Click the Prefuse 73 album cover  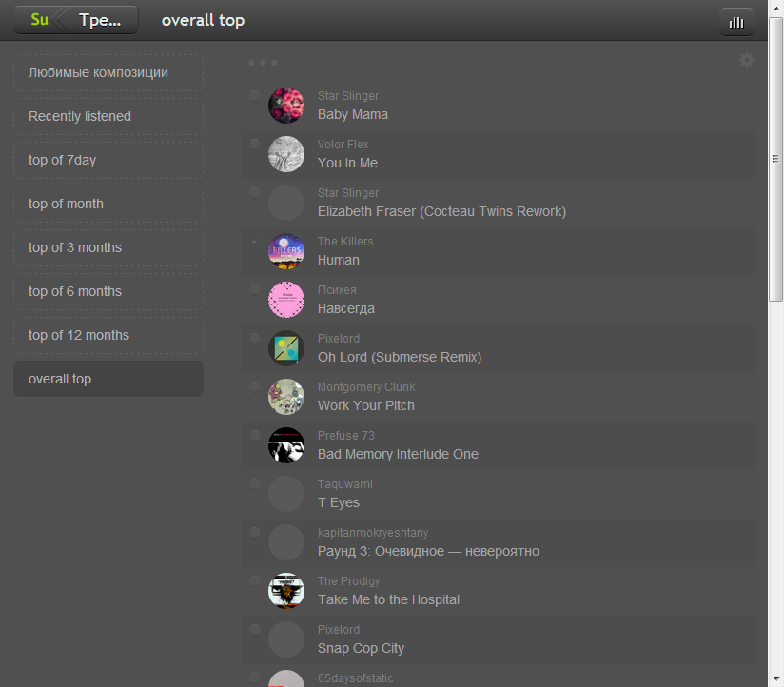coord(286,445)
